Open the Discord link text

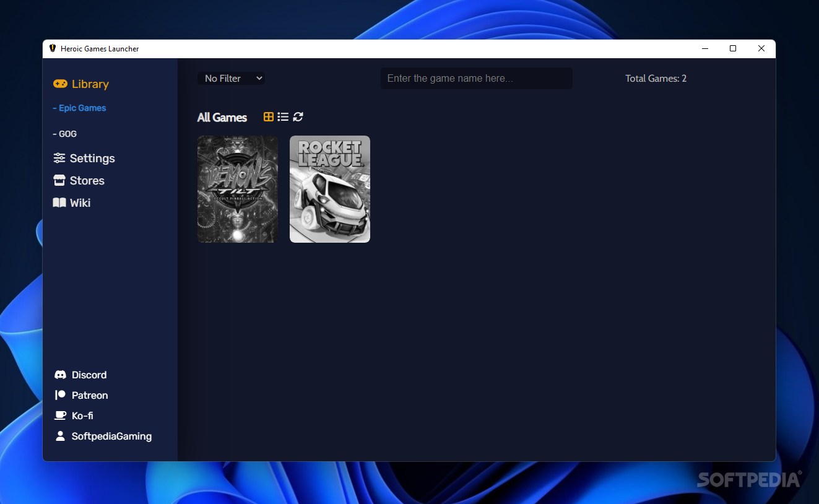tap(89, 375)
